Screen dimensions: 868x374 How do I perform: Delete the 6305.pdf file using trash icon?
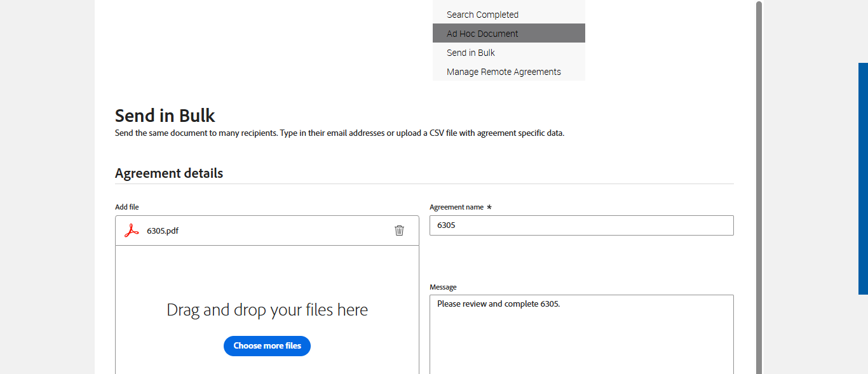pyautogui.click(x=399, y=230)
